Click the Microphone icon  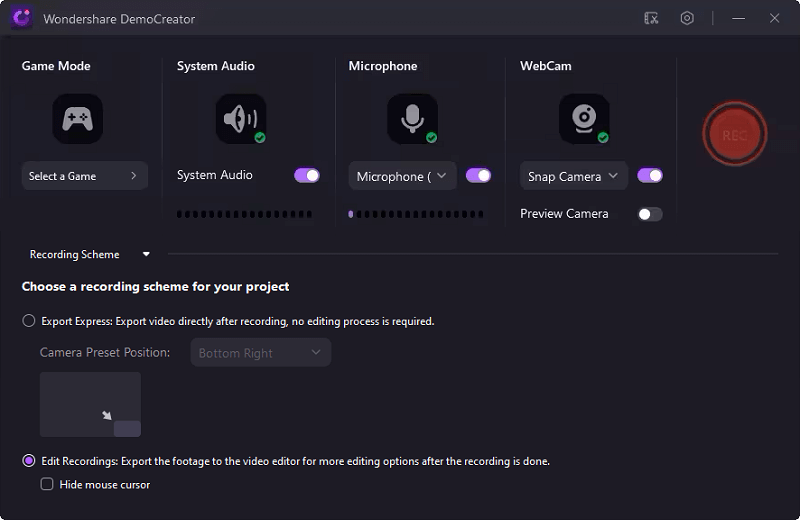tap(412, 119)
